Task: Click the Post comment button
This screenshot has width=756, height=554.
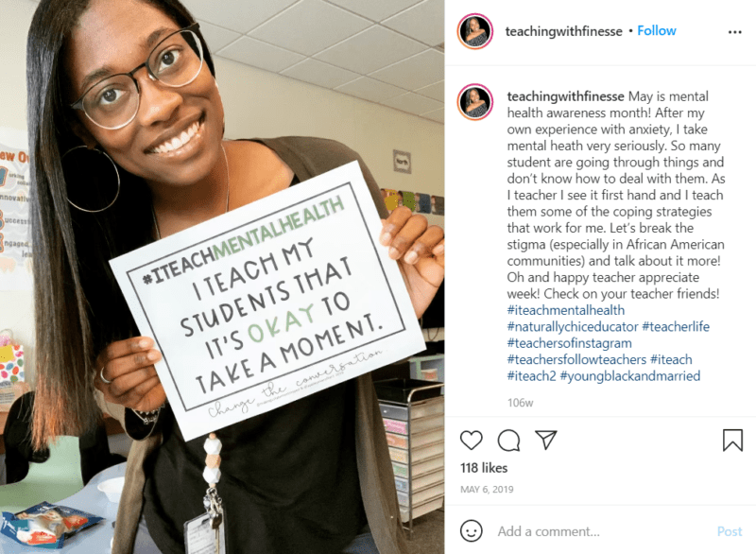Action: (x=730, y=531)
